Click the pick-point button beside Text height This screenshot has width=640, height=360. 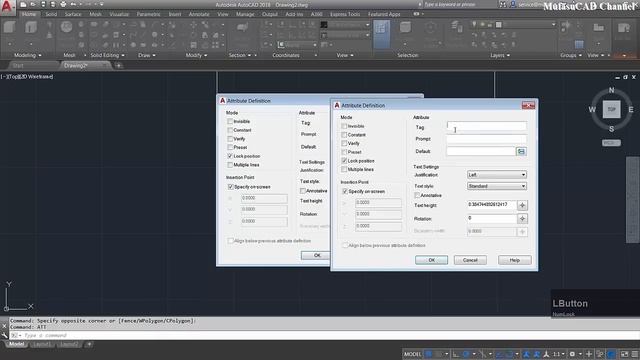[522, 205]
